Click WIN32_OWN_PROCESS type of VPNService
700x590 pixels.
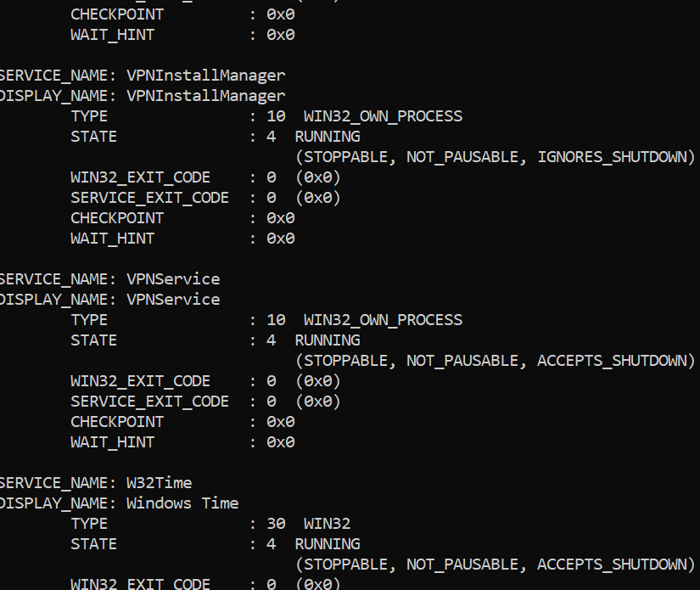(x=383, y=320)
